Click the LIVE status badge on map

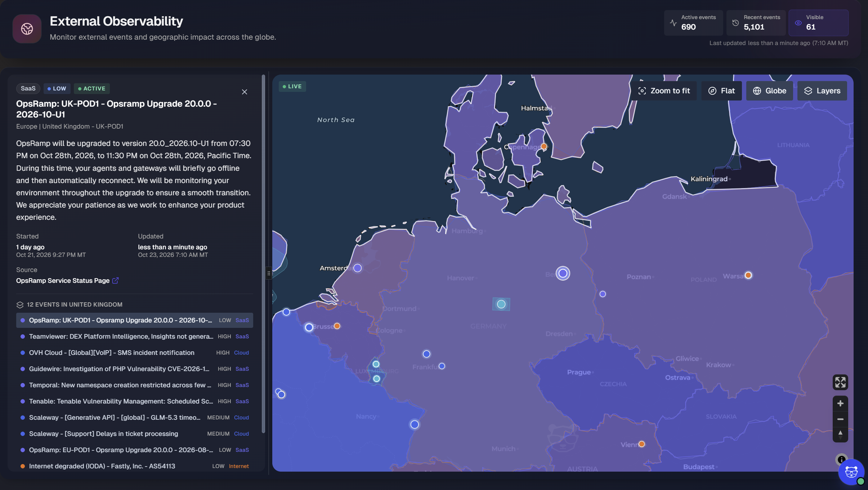point(292,86)
